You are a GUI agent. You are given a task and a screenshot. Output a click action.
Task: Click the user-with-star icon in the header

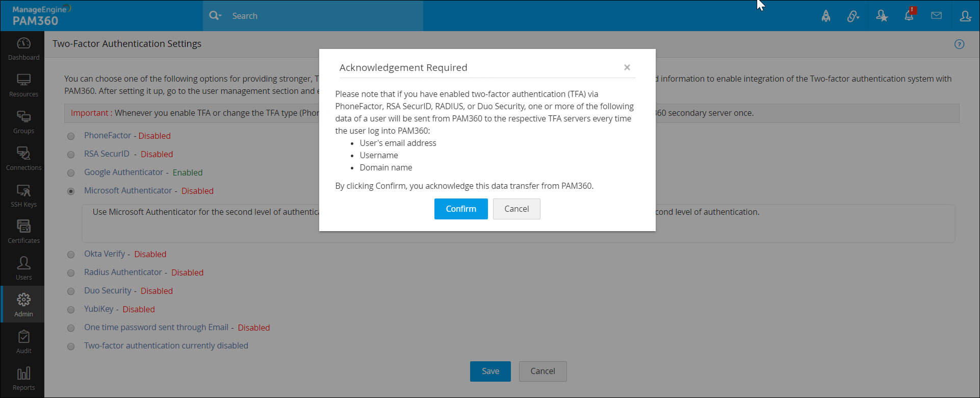(x=882, y=16)
